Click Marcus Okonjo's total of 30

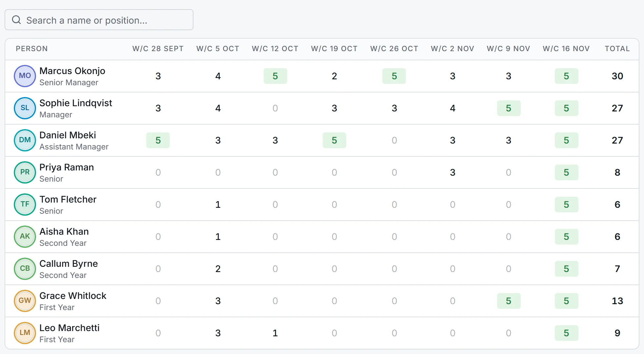pos(617,76)
